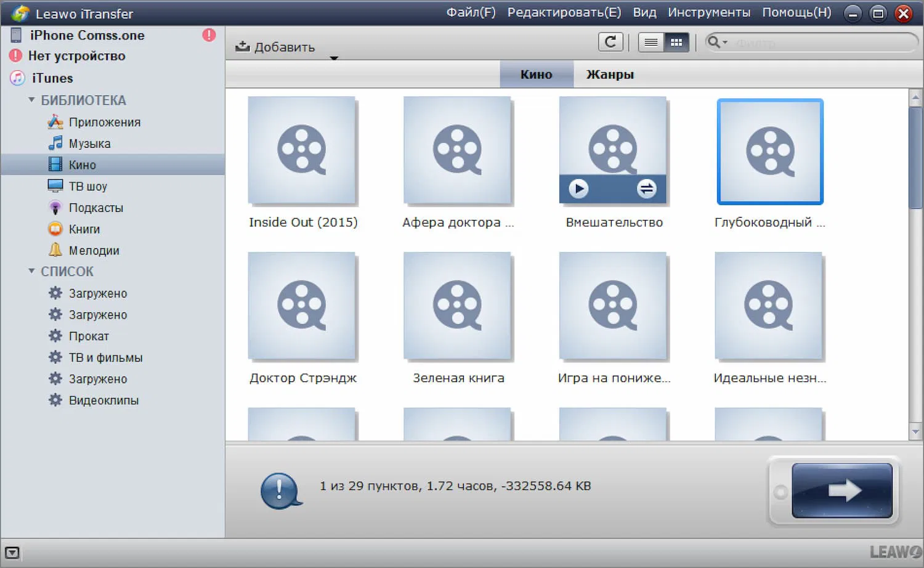Screen dimensions: 924x568
Task: Collapse the СПИСОК section
Action: point(31,270)
